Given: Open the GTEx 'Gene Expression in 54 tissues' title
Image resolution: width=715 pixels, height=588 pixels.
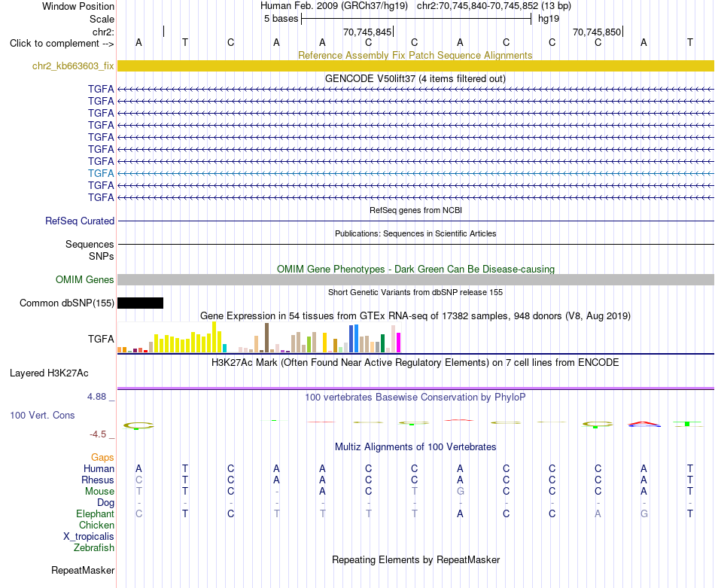Looking at the screenshot, I should (415, 315).
